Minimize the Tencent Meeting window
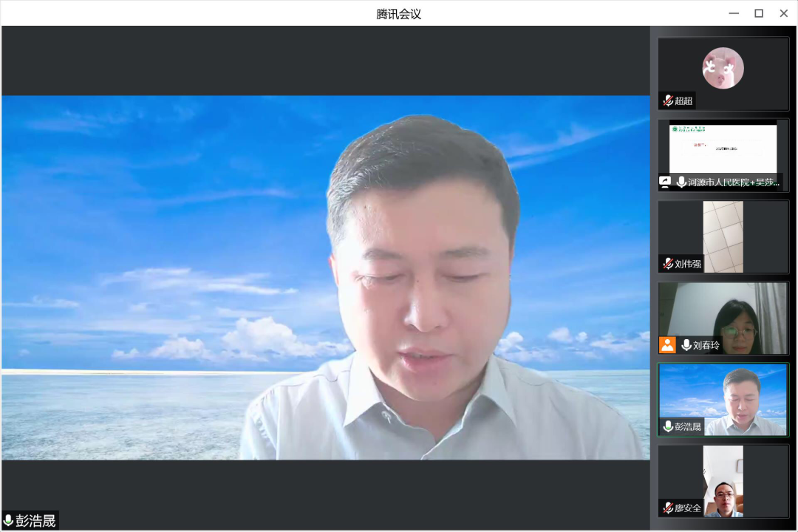The height and width of the screenshot is (532, 798). tap(733, 13)
